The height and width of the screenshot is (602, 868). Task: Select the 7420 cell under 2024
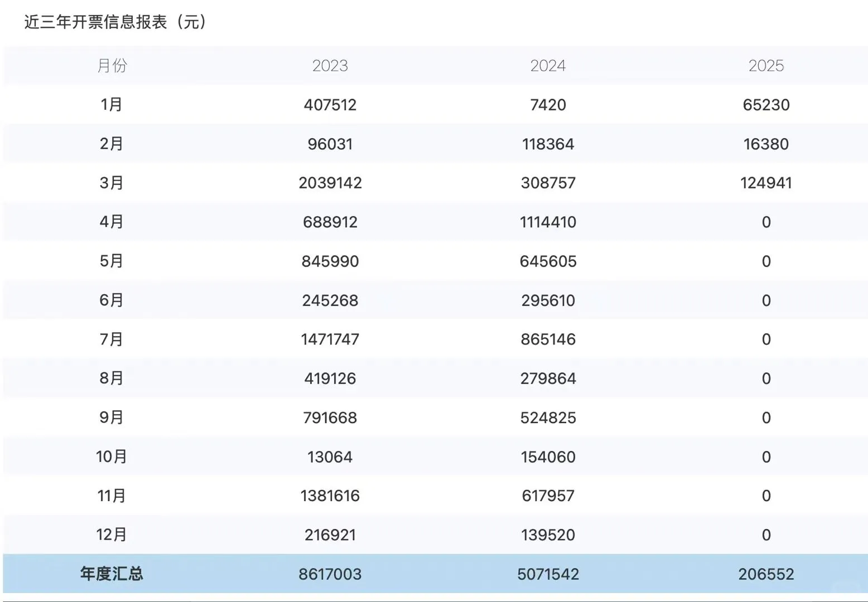548,104
